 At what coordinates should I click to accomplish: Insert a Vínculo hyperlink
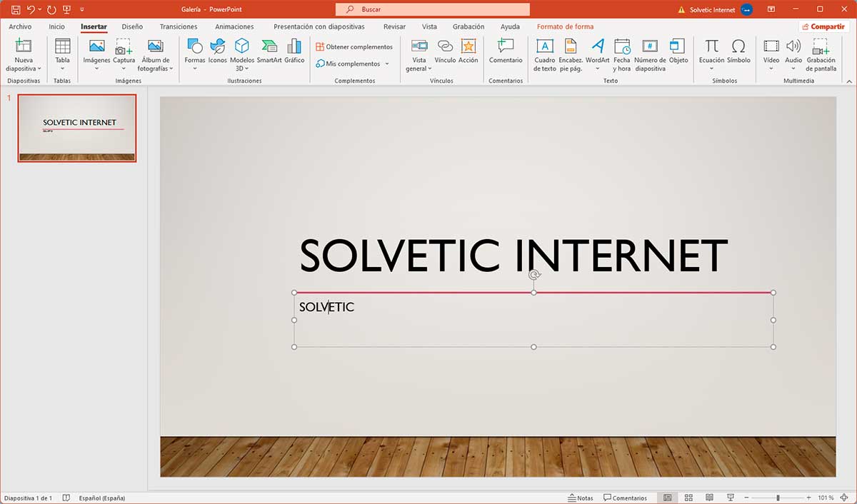(x=445, y=51)
